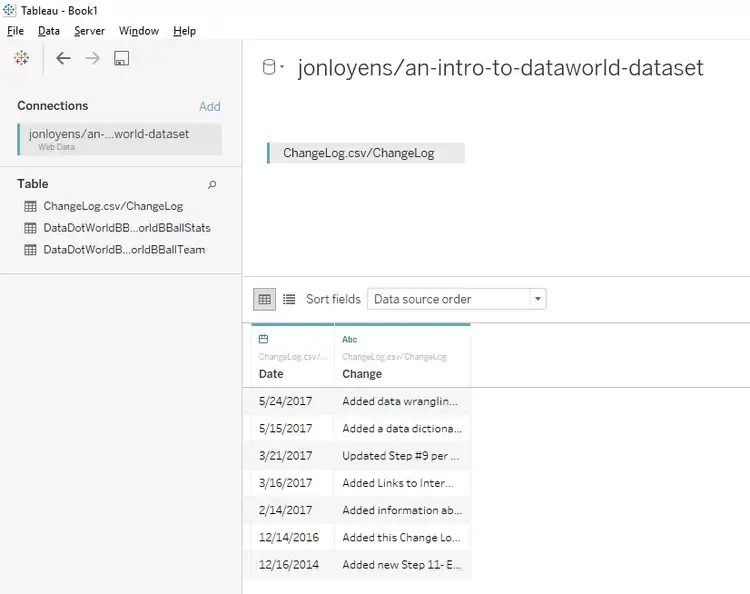The height and width of the screenshot is (594, 750).
Task: Click the 'Added new Step 11- E...' cell
Action: point(402,565)
